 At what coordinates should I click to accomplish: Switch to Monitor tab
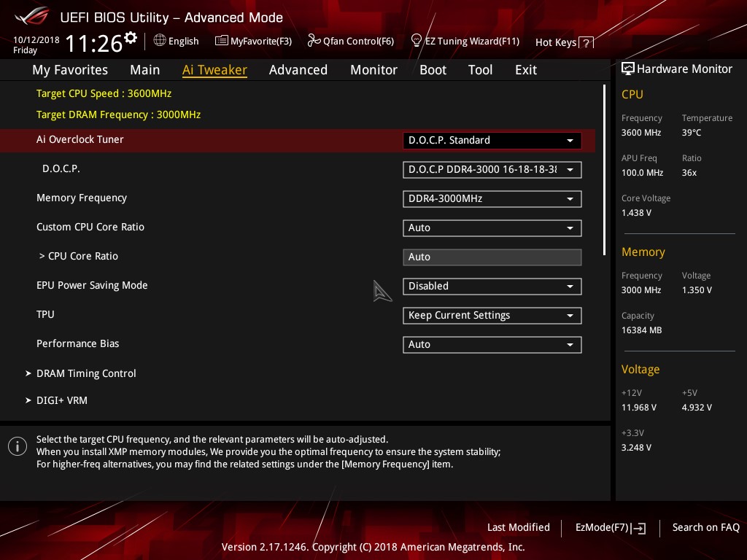coord(373,70)
